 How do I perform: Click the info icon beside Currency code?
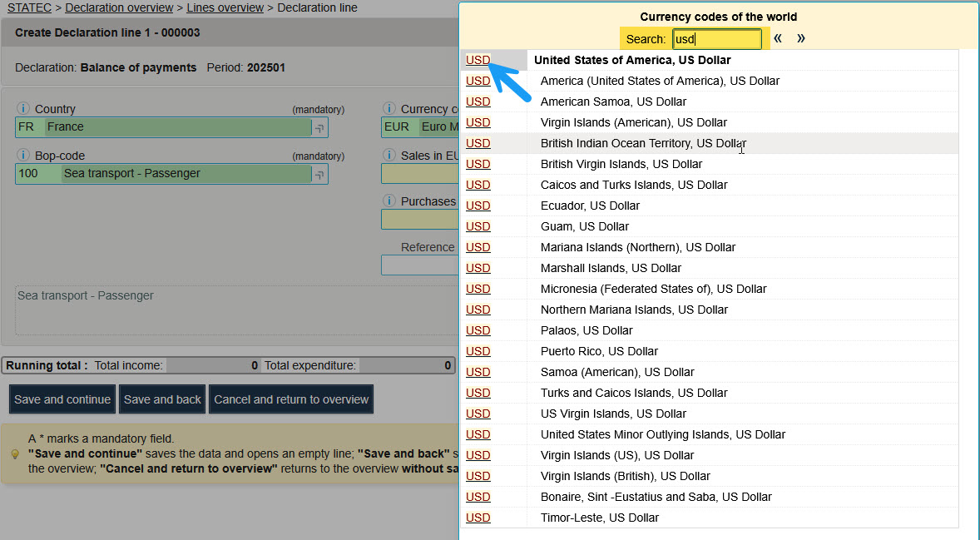[x=389, y=109]
